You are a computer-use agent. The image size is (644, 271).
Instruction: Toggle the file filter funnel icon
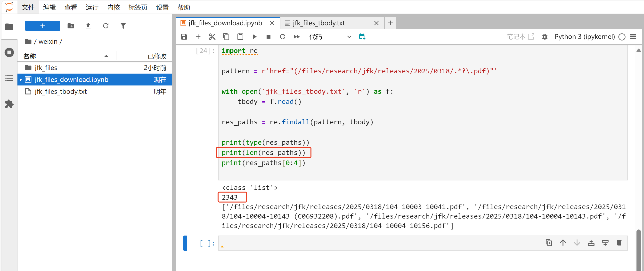[123, 26]
